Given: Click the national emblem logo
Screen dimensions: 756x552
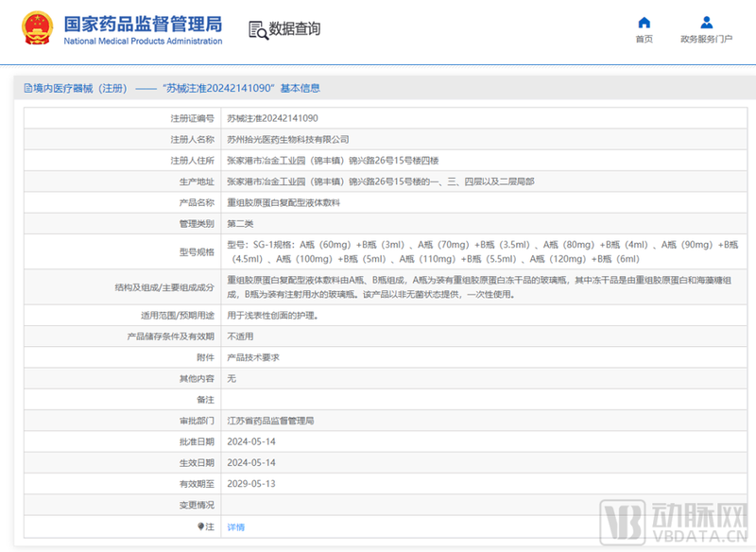Looking at the screenshot, I should click(32, 28).
